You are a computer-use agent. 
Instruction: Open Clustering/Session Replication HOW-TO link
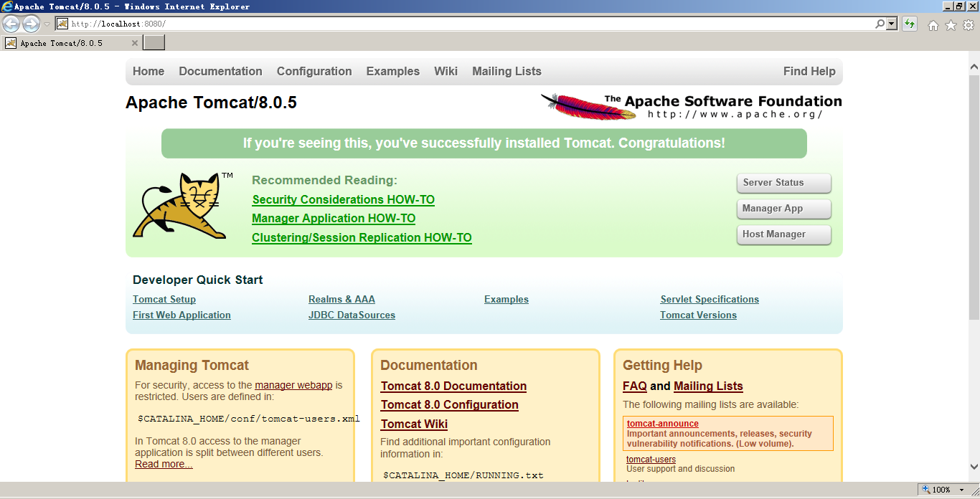click(362, 237)
